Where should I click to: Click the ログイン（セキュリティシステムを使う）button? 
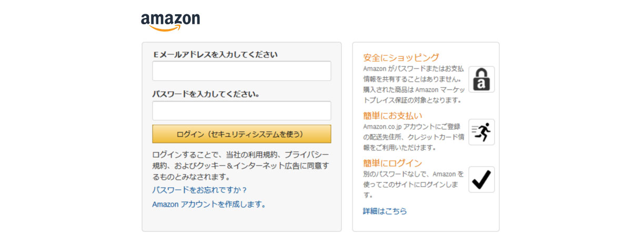point(241,134)
